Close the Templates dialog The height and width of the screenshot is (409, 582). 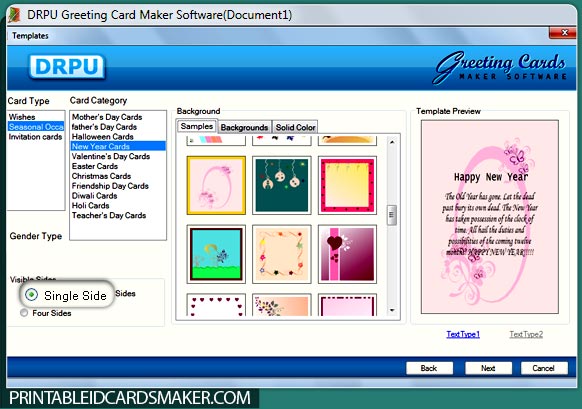click(562, 33)
